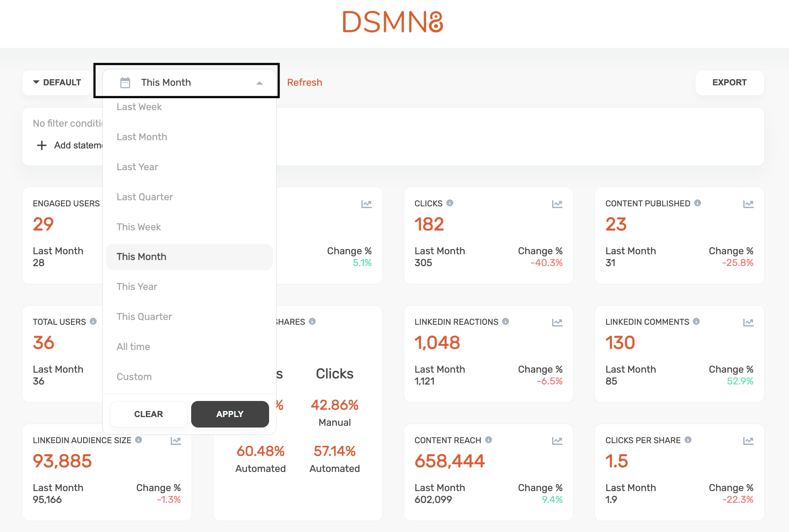Open chart for Content Reach card
The height and width of the screenshot is (532, 789).
click(x=557, y=441)
